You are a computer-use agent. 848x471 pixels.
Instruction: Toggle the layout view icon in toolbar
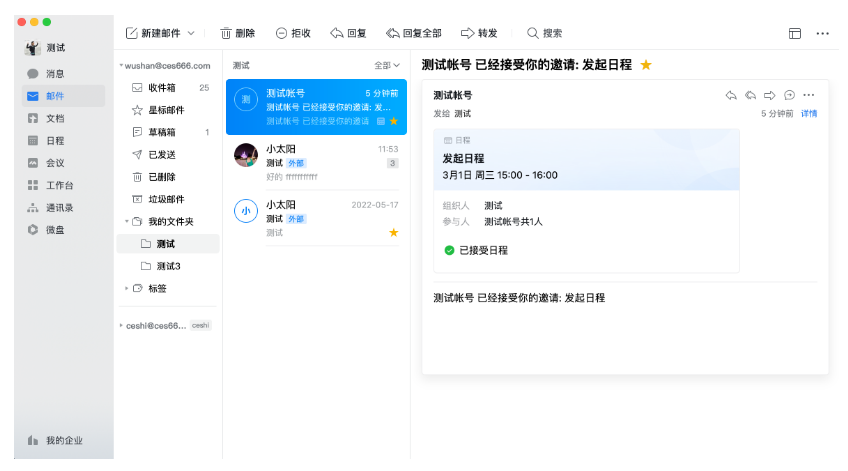click(x=794, y=34)
